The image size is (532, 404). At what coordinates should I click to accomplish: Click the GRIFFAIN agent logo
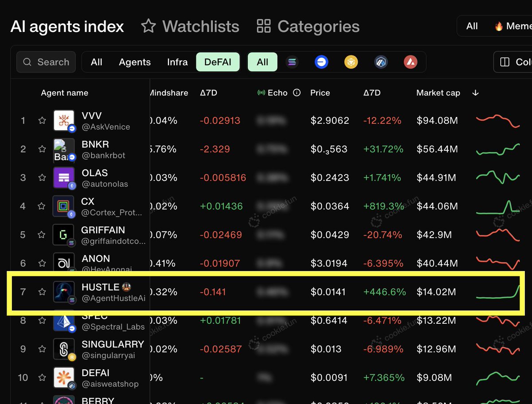(64, 235)
